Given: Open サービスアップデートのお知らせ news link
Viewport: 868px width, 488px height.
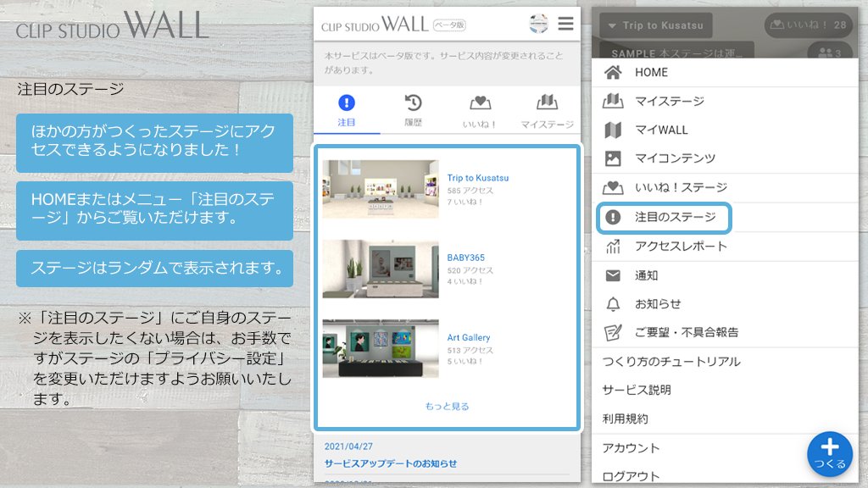Looking at the screenshot, I should click(391, 463).
